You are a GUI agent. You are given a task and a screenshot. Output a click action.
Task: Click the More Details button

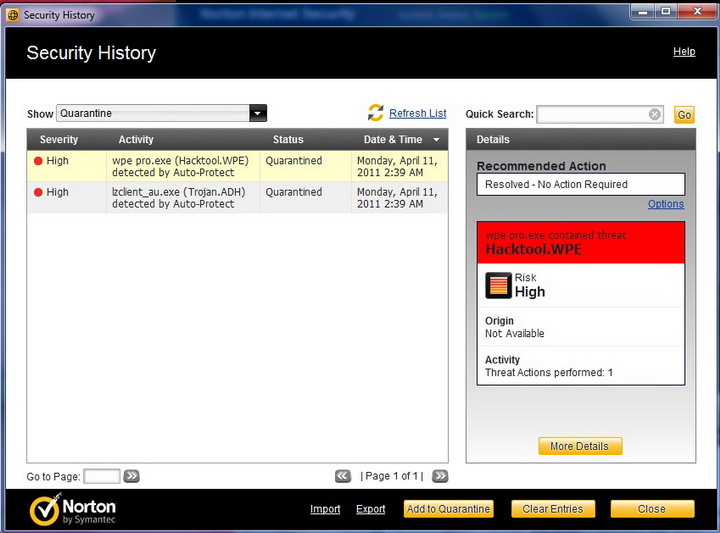[x=580, y=446]
